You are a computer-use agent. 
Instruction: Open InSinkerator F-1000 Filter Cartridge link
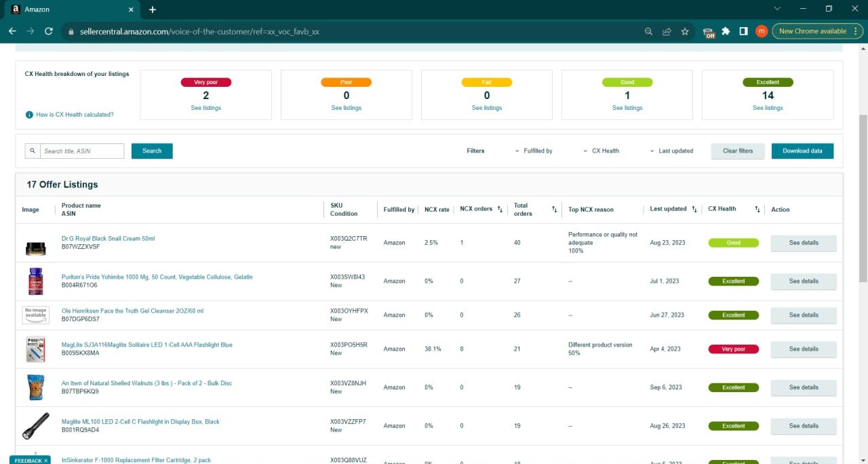point(136,460)
